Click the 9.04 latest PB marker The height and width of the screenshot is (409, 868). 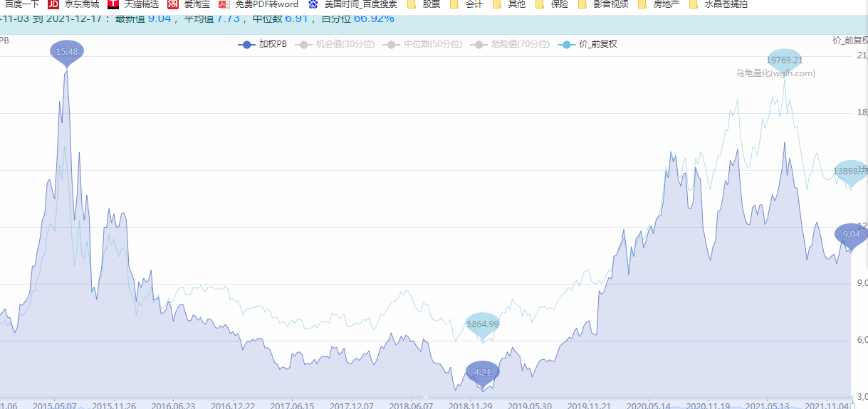[x=851, y=235]
